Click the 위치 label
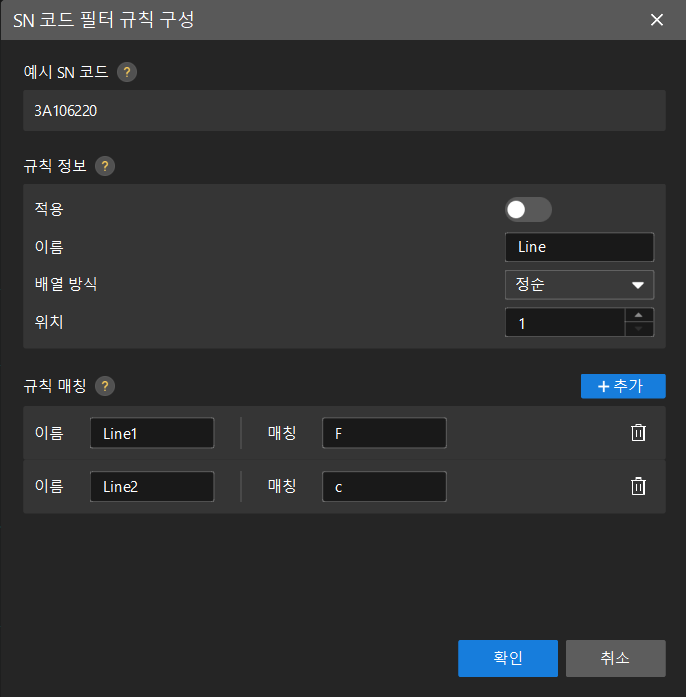This screenshot has height=697, width=686. tap(49, 322)
